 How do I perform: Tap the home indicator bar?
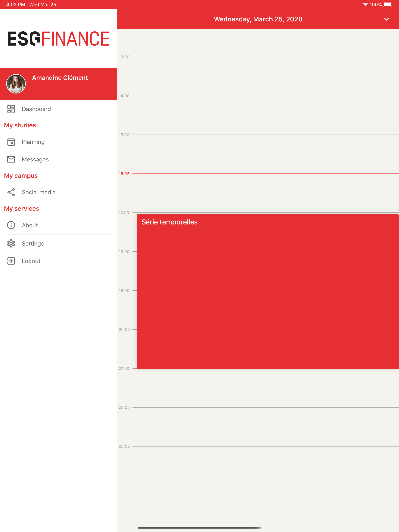[199, 528]
